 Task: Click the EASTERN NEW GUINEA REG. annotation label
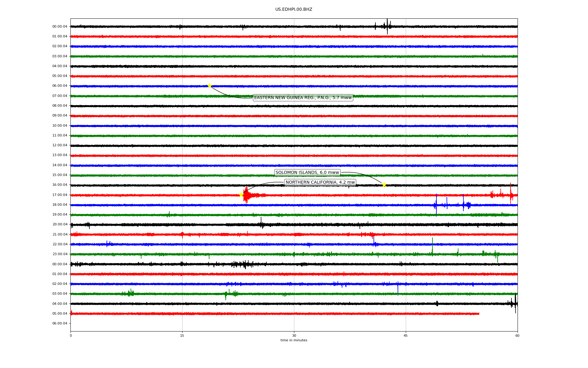pyautogui.click(x=303, y=98)
